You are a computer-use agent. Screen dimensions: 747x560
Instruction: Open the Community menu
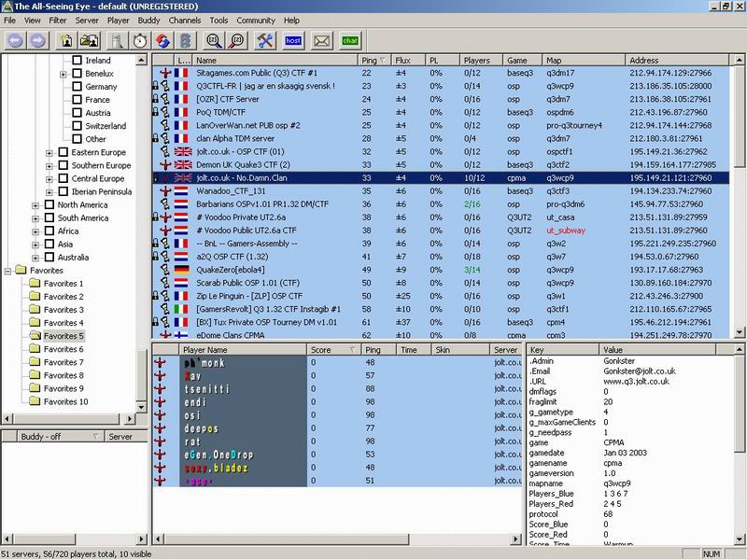tap(256, 21)
